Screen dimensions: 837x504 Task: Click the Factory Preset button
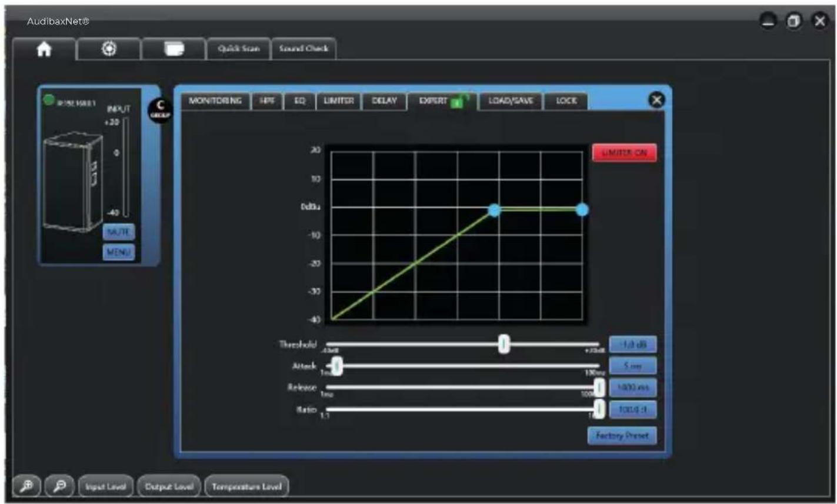point(622,436)
